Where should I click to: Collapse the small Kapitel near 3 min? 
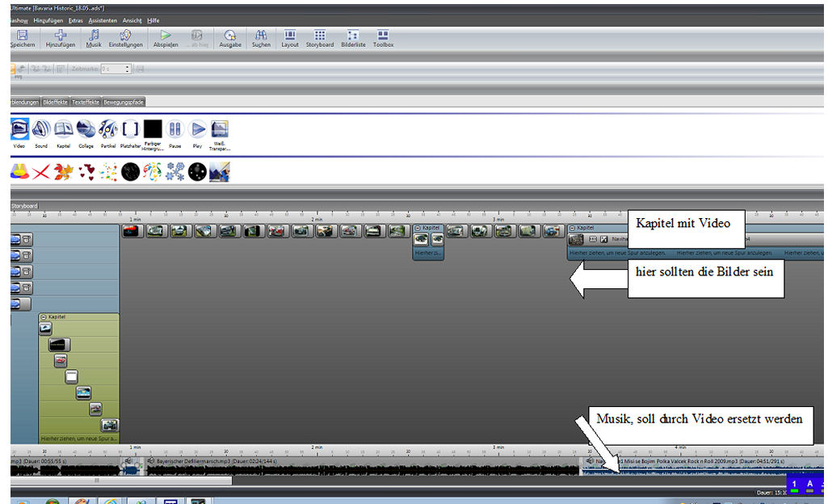click(417, 229)
